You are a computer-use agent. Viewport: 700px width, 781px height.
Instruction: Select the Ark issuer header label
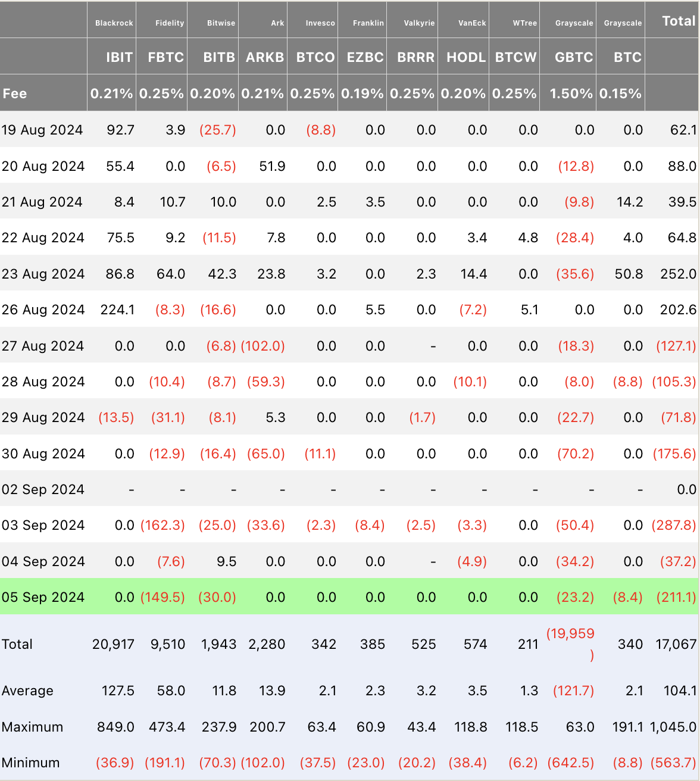pos(277,23)
